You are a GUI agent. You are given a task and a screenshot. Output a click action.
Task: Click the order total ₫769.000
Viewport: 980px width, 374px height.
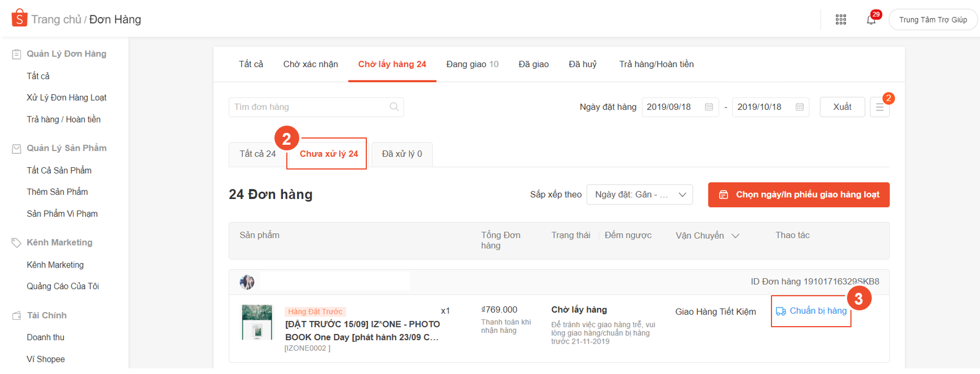[499, 310]
